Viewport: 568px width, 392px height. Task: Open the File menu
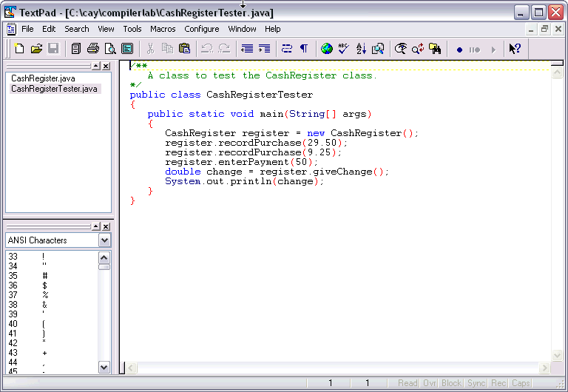pyautogui.click(x=27, y=29)
